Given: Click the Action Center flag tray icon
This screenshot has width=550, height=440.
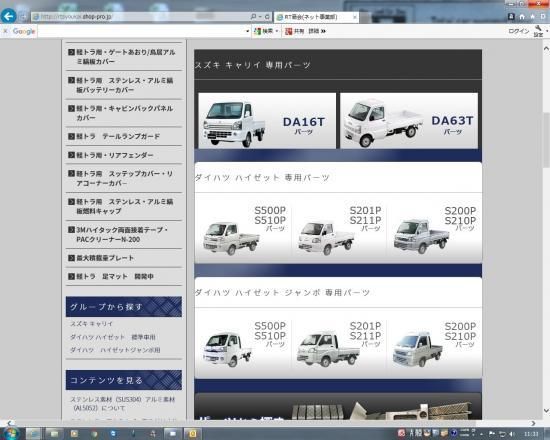Looking at the screenshot, I should point(492,434).
